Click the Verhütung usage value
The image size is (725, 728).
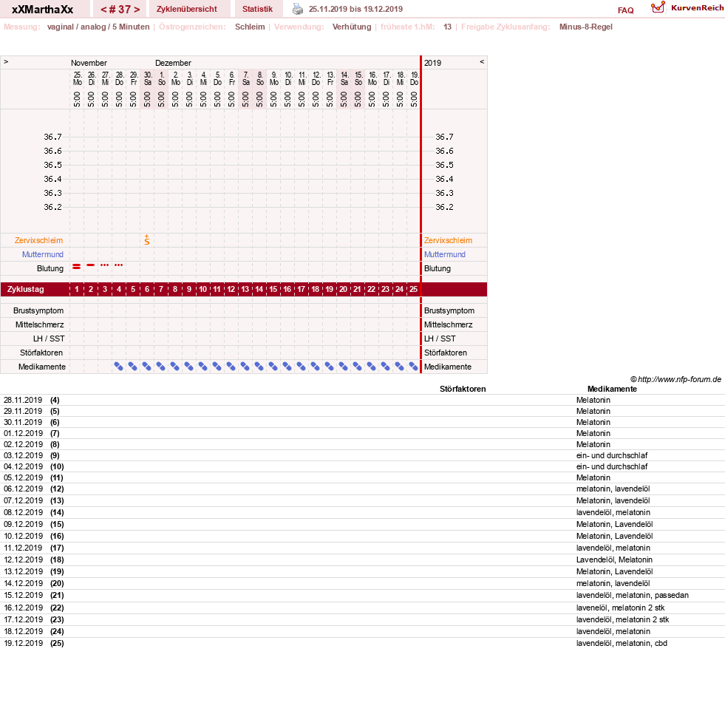(352, 27)
